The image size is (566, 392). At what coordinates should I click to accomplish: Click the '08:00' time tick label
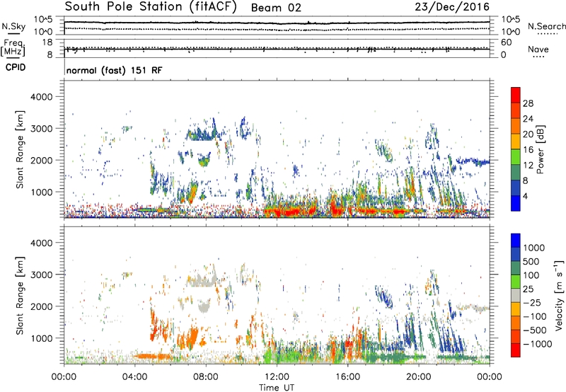206,377
